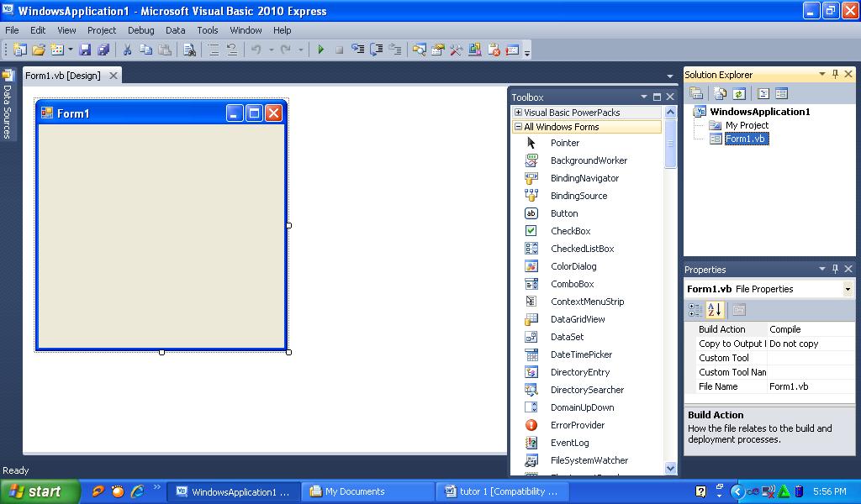Image resolution: width=861 pixels, height=504 pixels.
Task: Open the Tools menu
Action: pos(208,30)
